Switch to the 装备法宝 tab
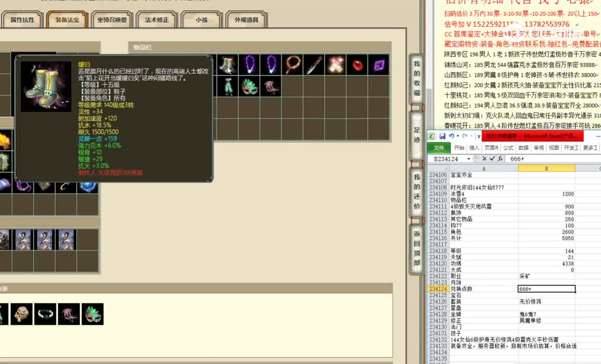Image resolution: width=601 pixels, height=364 pixels. [67, 20]
